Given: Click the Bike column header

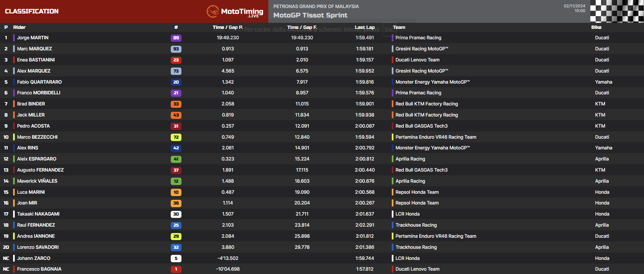Looking at the screenshot, I should point(596,27).
